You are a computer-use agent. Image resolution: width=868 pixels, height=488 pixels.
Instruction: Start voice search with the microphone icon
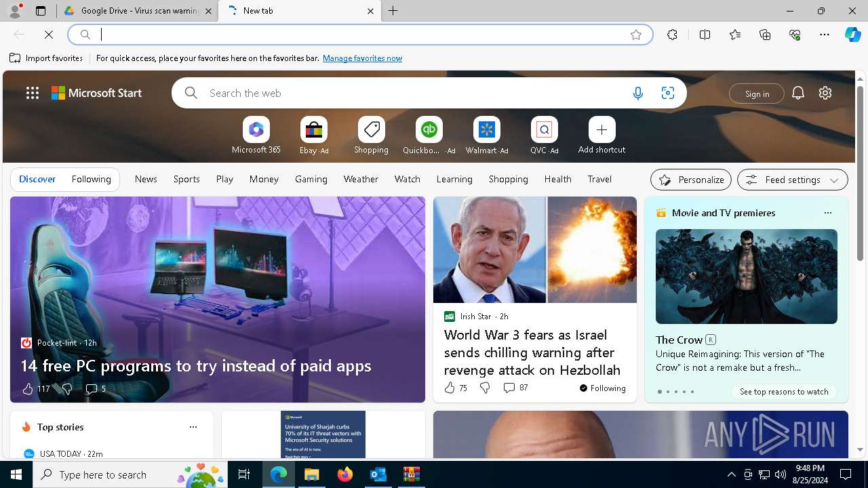coord(637,94)
